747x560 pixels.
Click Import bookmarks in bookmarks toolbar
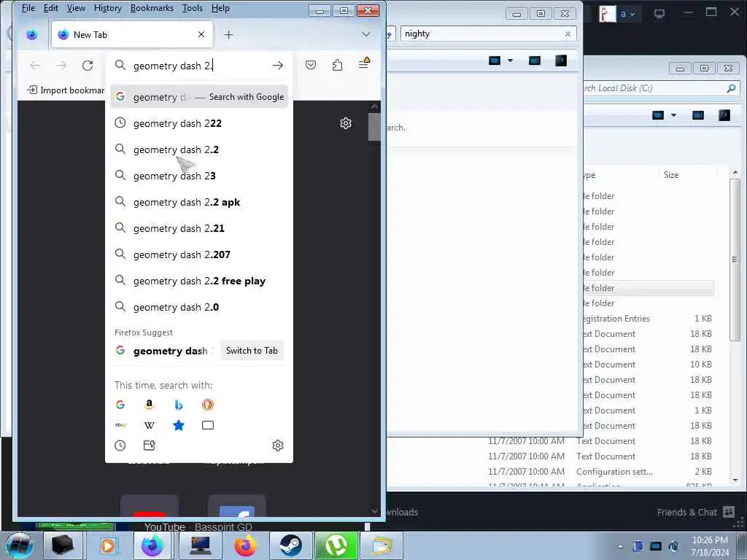66,90
